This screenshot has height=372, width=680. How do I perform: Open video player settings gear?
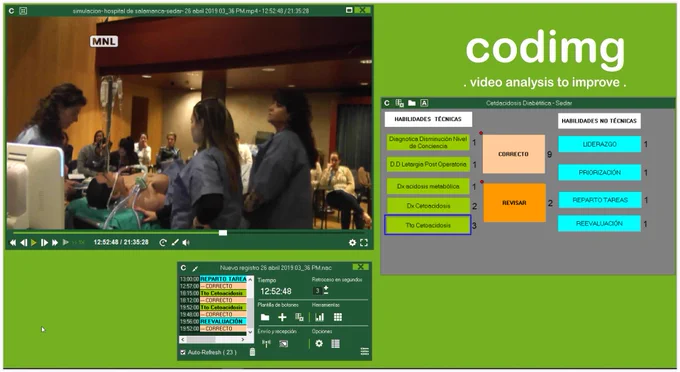353,243
